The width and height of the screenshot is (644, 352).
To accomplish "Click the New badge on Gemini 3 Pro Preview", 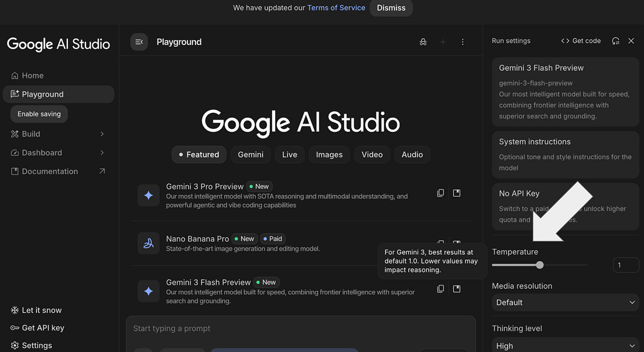I will tap(259, 186).
